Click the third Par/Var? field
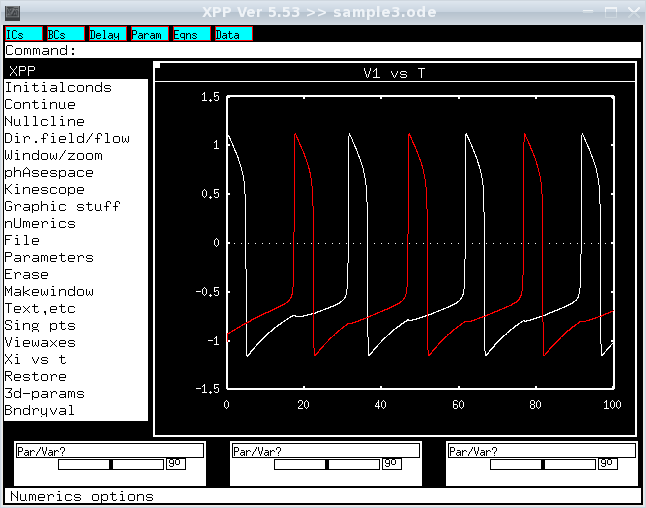Image resolution: width=646 pixels, height=508 pixels. tap(542, 451)
